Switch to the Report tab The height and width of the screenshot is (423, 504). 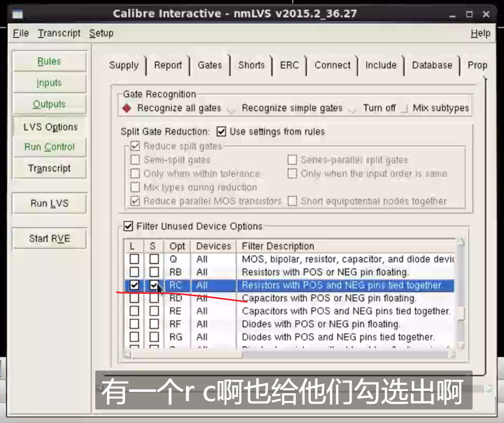click(168, 65)
